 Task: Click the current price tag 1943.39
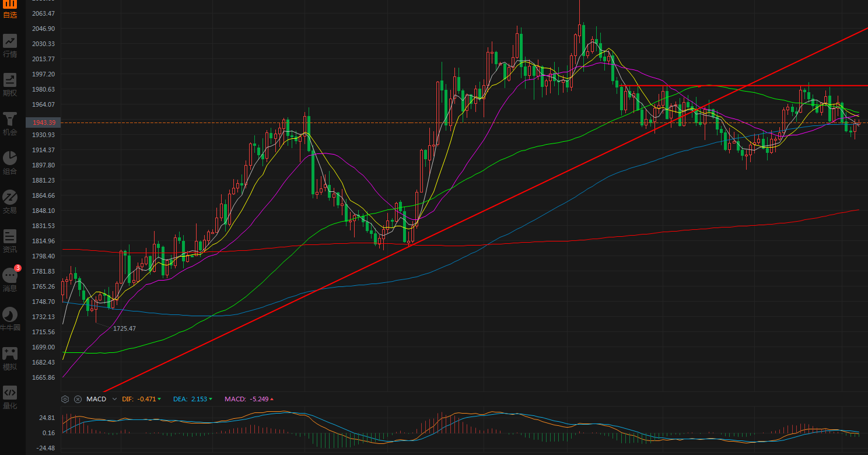(44, 123)
